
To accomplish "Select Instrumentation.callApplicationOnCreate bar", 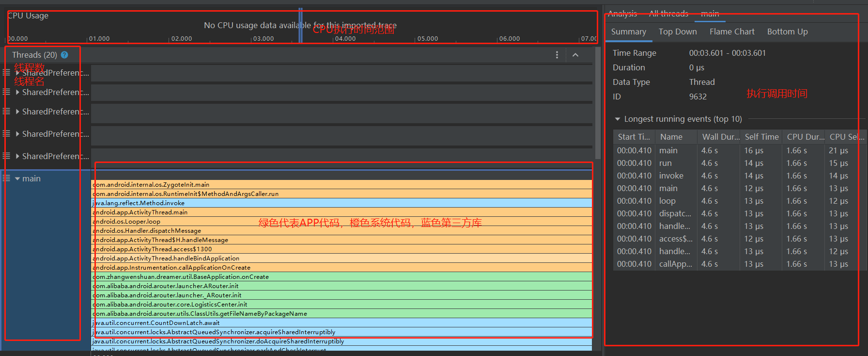I will [x=341, y=267].
